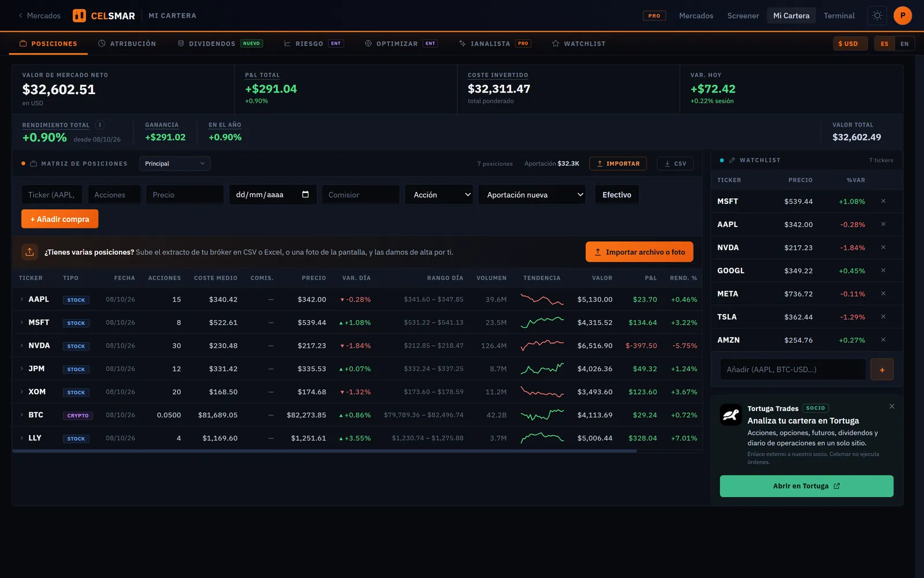Click the Celsmar logo icon

coord(79,16)
